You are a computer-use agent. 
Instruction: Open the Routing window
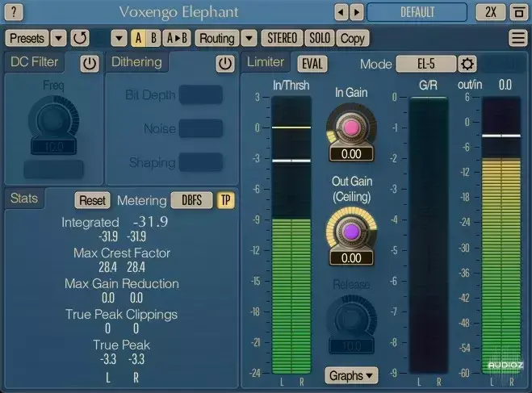pyautogui.click(x=217, y=38)
